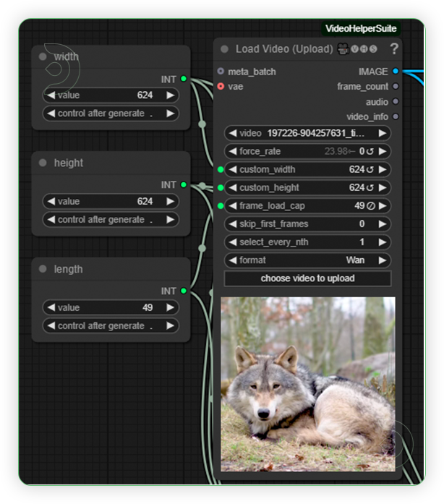
Task: Decrease custom_width with left arrow
Action: click(233, 169)
